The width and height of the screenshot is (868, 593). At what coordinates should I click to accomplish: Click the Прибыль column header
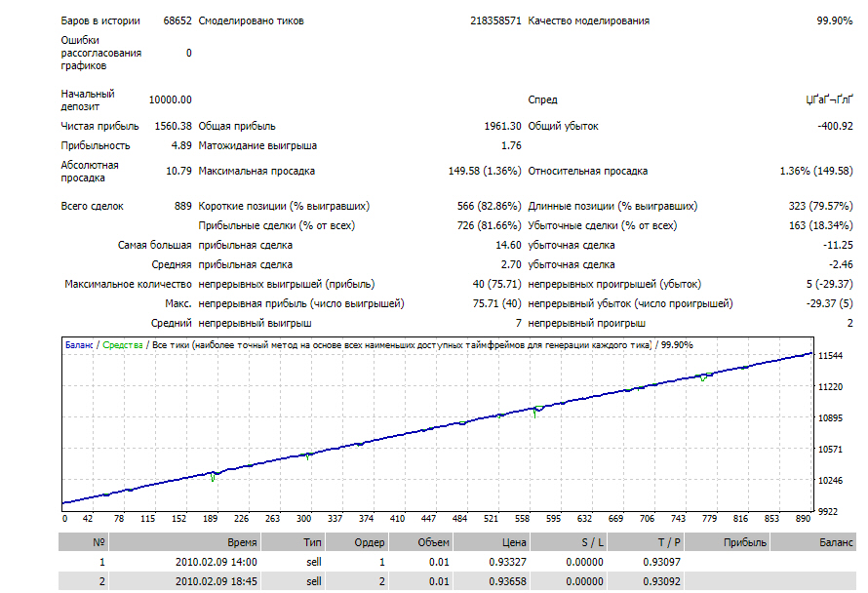(728, 542)
